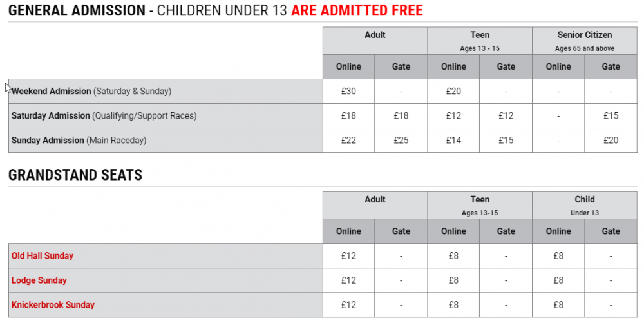Open the Lodge Sunday grandstand link
Screen dimensions: 644x323
(x=39, y=280)
